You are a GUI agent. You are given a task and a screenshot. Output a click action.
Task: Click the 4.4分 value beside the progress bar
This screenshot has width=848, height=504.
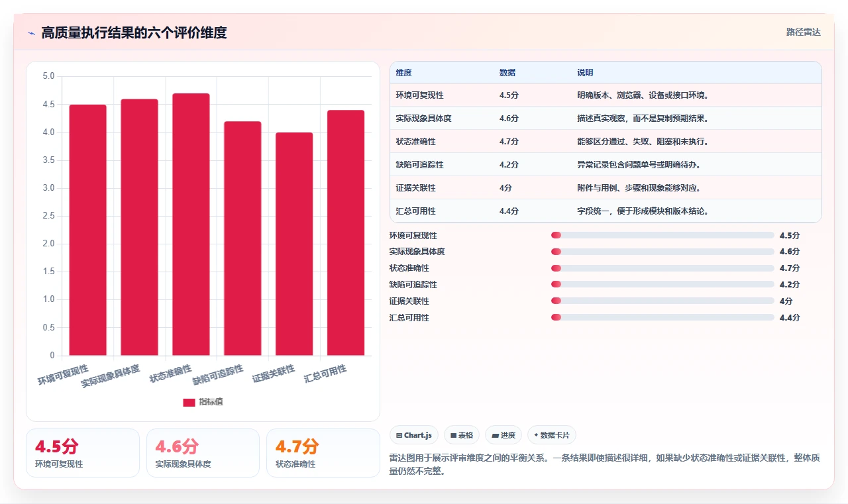[790, 318]
